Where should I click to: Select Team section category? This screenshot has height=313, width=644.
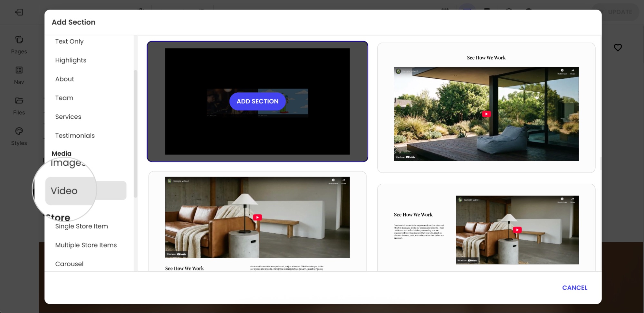click(x=64, y=98)
